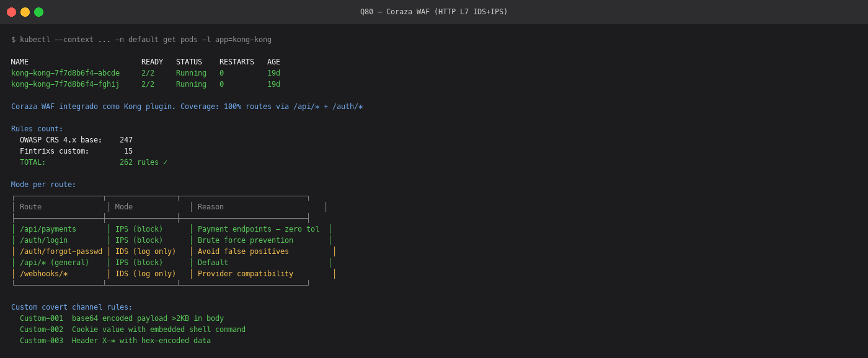Image resolution: width=868 pixels, height=358 pixels.
Task: Click Custom covert channel rules: heading
Action: point(72,307)
